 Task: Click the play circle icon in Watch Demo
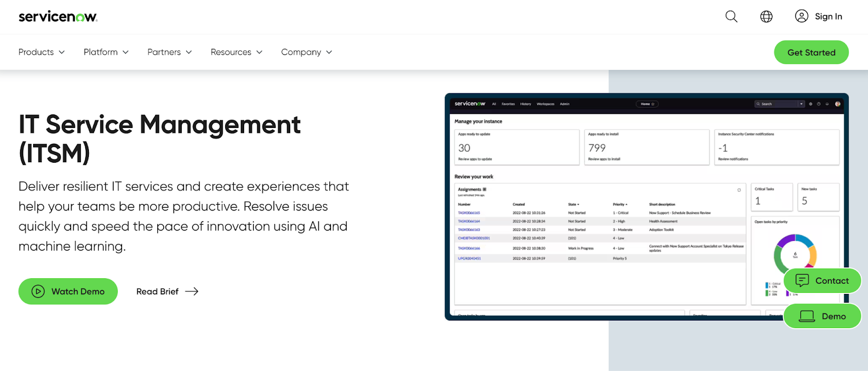click(x=38, y=291)
